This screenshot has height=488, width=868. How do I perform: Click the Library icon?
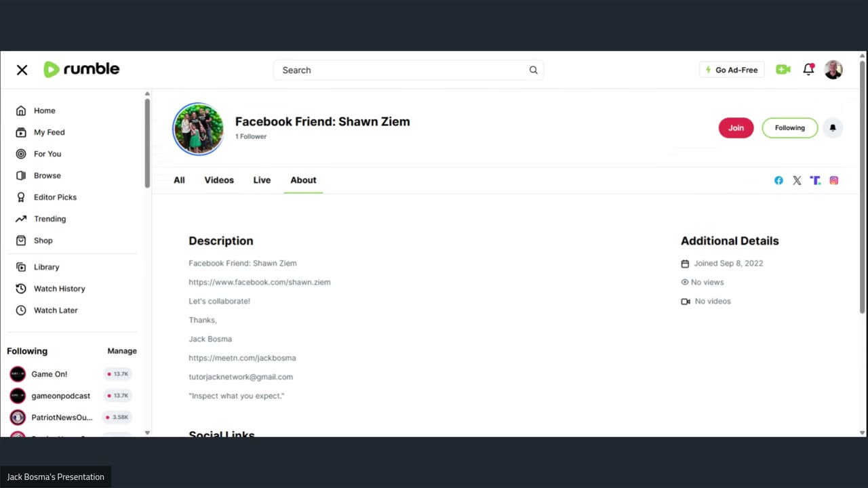[x=21, y=267]
